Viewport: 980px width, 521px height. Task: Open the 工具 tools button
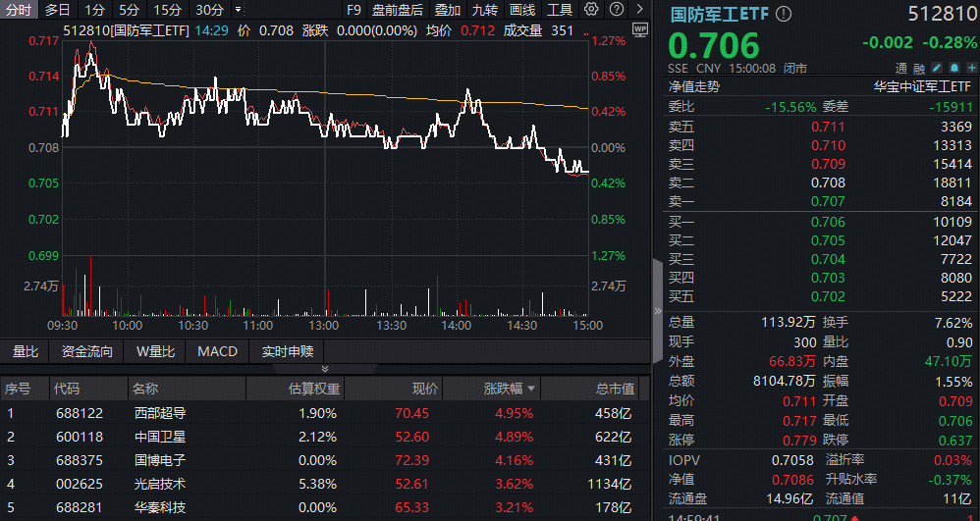pyautogui.click(x=560, y=10)
